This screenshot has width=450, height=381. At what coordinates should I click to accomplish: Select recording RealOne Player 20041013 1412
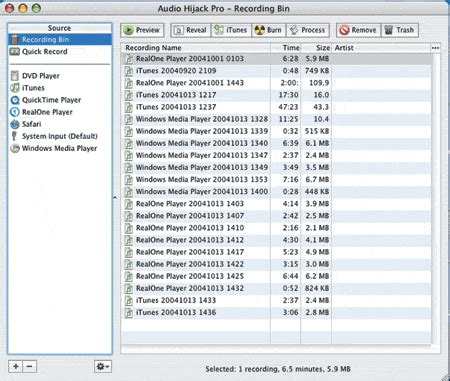(x=277, y=240)
